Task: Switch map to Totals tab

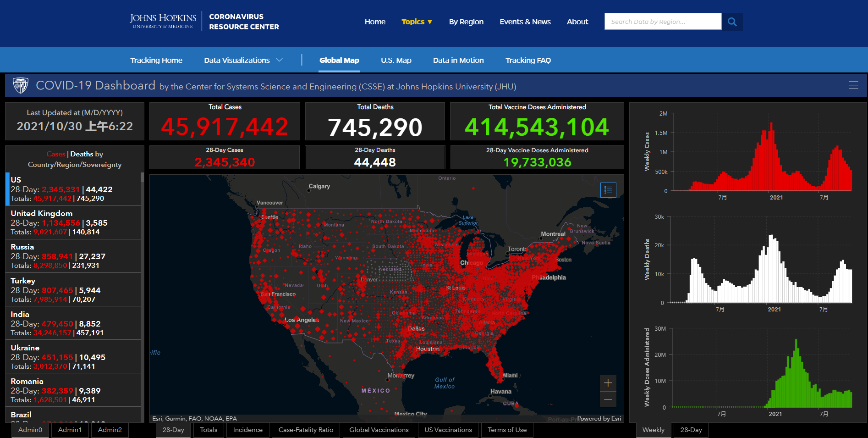Action: tap(209, 430)
